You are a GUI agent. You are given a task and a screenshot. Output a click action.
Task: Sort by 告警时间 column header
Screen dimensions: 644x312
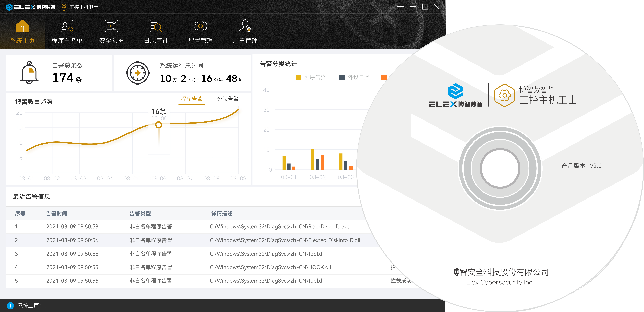(57, 213)
